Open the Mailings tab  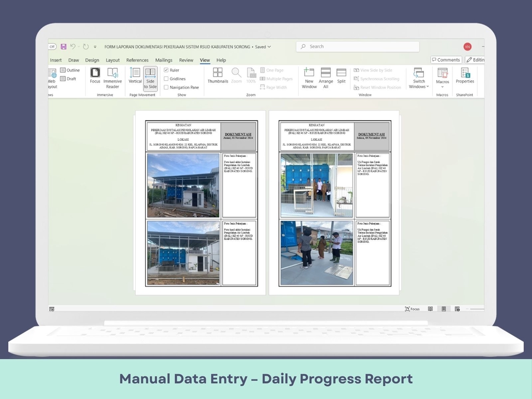[x=163, y=60]
